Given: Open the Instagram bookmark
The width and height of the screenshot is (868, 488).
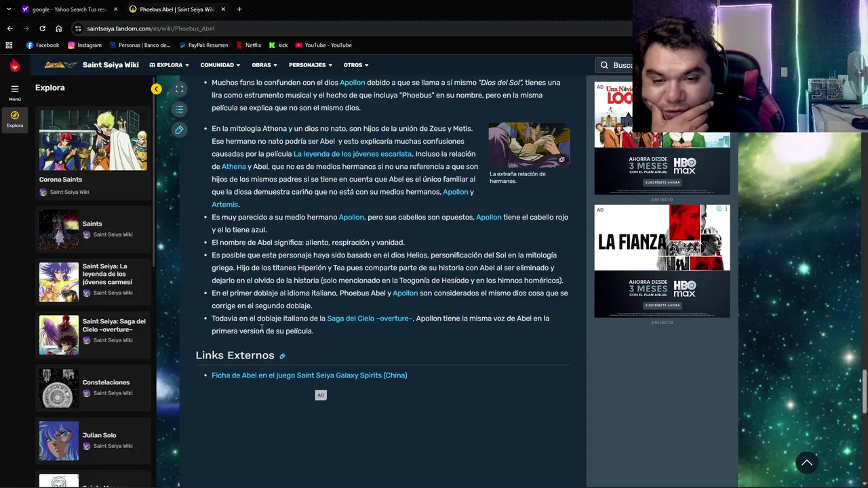Looking at the screenshot, I should point(85,45).
